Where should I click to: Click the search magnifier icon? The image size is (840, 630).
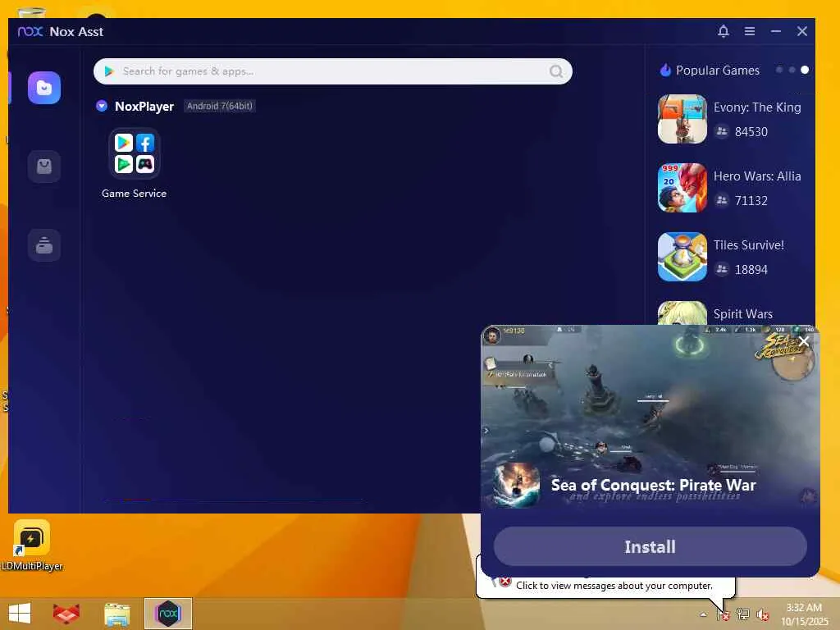556,71
